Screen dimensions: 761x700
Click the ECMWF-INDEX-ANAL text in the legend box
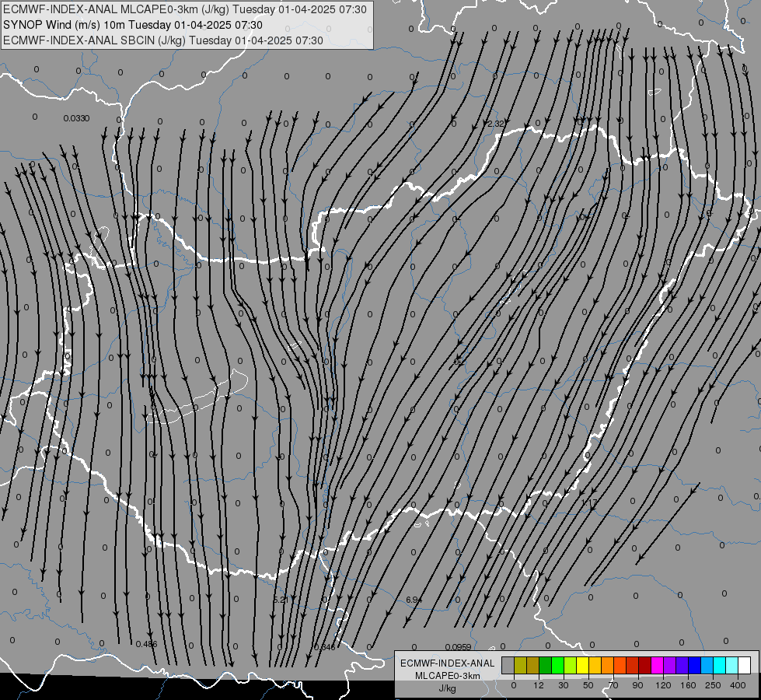[447, 663]
